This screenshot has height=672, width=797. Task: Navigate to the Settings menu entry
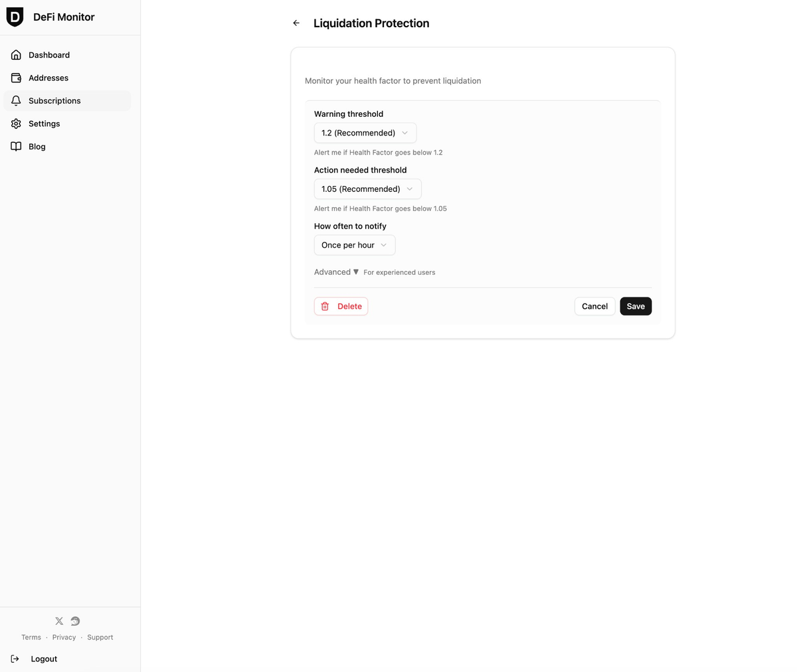tap(44, 124)
